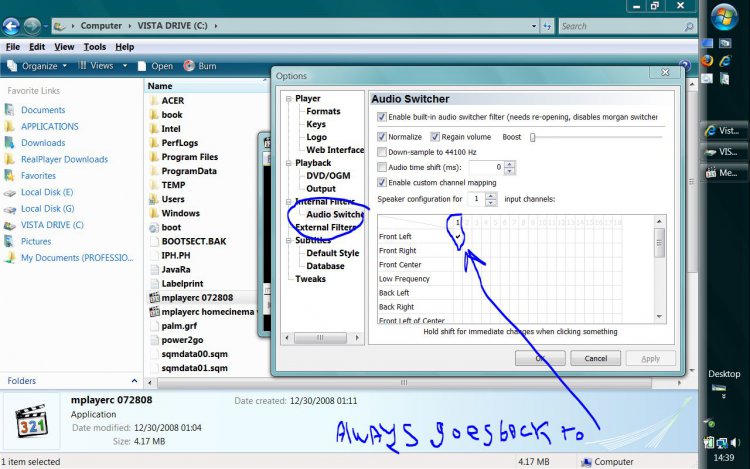Switch to the VIS... drive taskbar button
Image resolution: width=750 pixels, height=469 pixels.
pos(724,152)
